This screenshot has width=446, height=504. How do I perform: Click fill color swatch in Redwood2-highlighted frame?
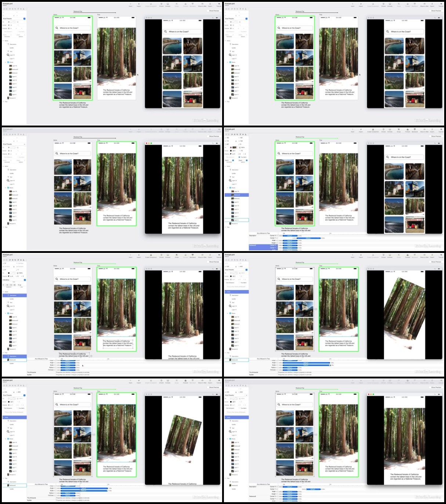[231, 147]
